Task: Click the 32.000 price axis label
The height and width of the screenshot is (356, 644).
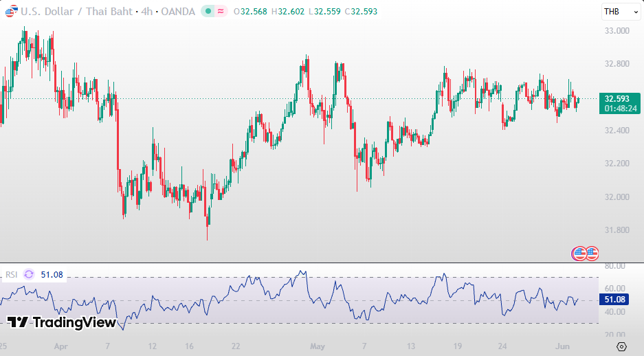Action: click(617, 197)
